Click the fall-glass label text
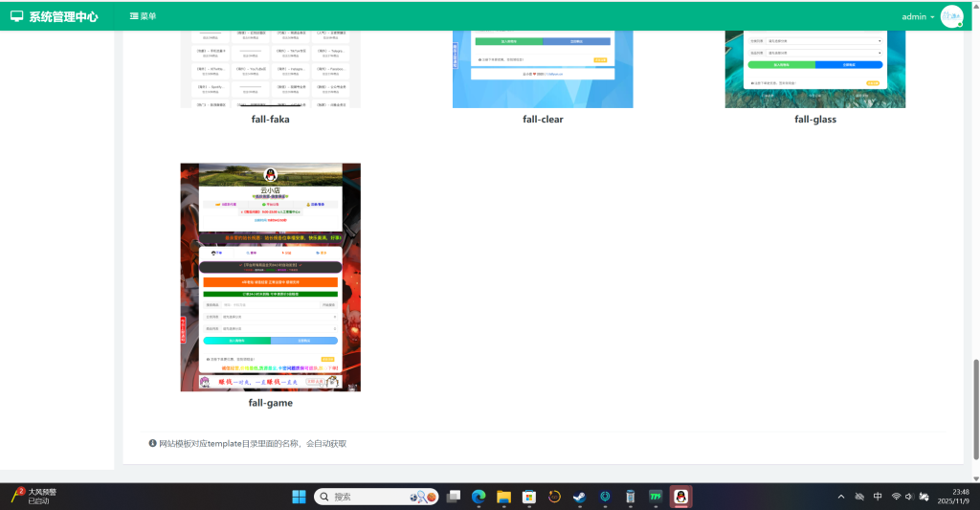Viewport: 980px width, 510px height. pyautogui.click(x=815, y=120)
